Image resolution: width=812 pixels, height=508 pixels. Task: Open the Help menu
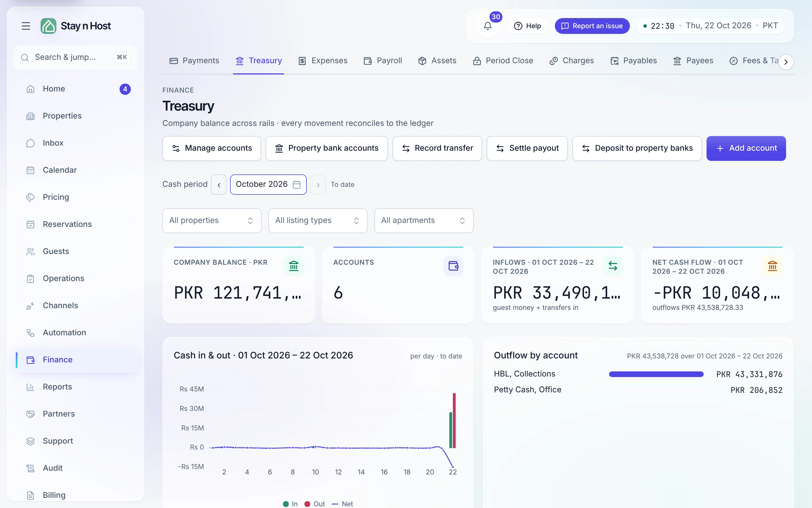click(528, 26)
